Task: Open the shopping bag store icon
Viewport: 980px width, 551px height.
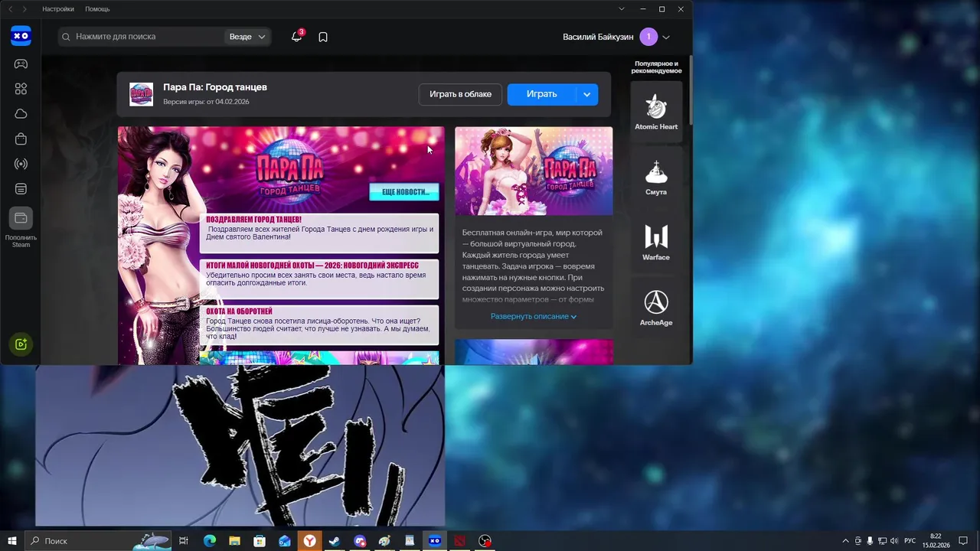Action: coord(21,139)
